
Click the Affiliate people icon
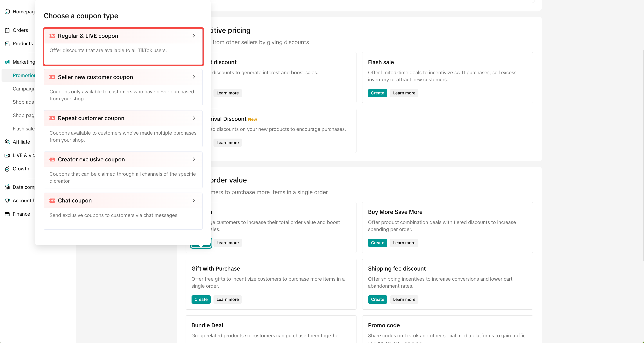pos(7,142)
